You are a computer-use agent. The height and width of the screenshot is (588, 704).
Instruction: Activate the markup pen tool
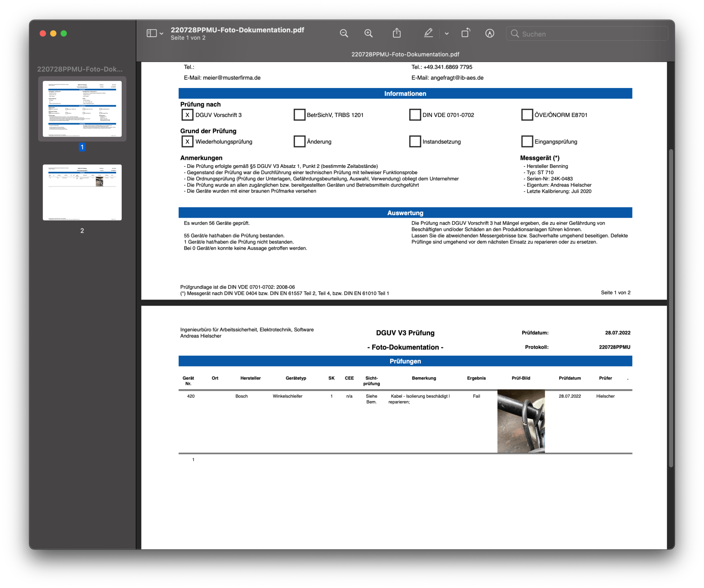coord(428,33)
